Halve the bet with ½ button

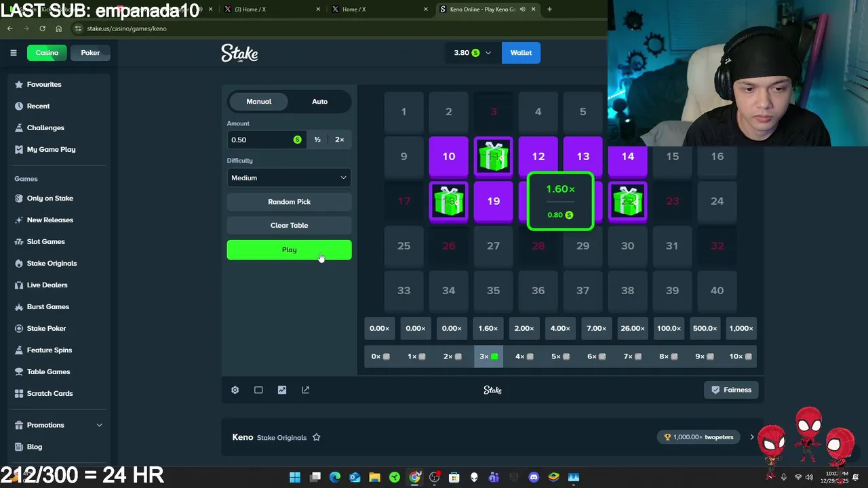point(317,140)
